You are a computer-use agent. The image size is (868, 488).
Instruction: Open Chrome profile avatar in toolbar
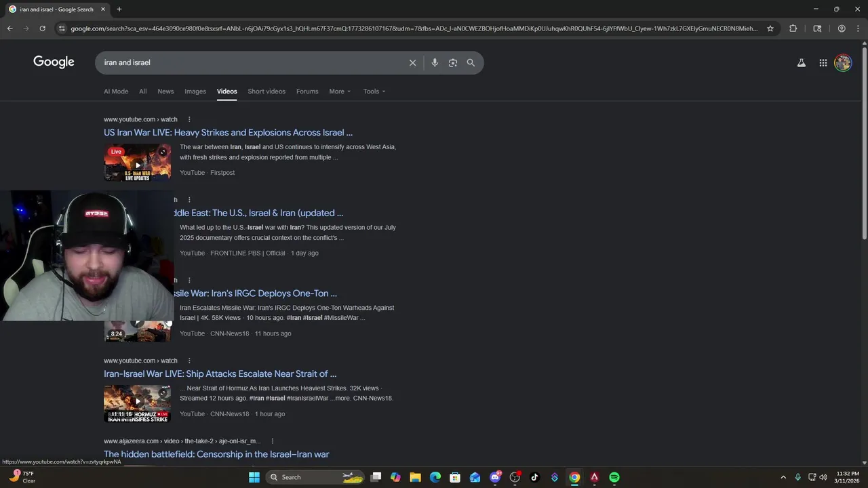pos(842,28)
